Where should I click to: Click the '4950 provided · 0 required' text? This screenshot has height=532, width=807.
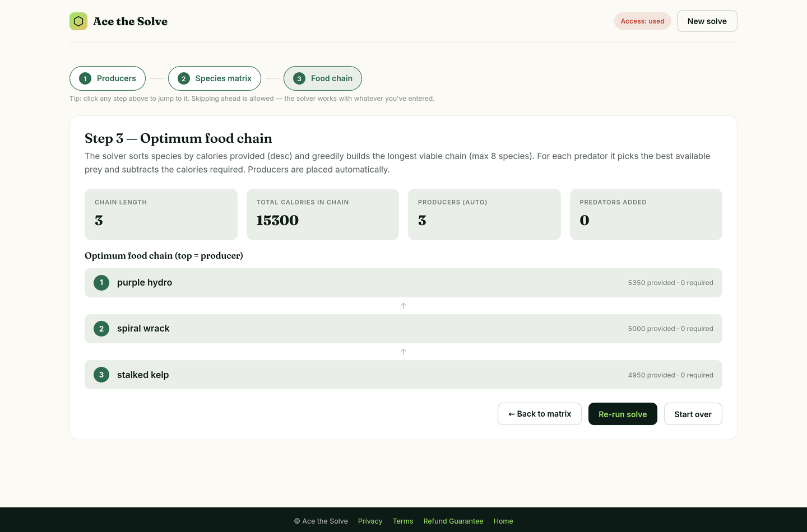[671, 375]
